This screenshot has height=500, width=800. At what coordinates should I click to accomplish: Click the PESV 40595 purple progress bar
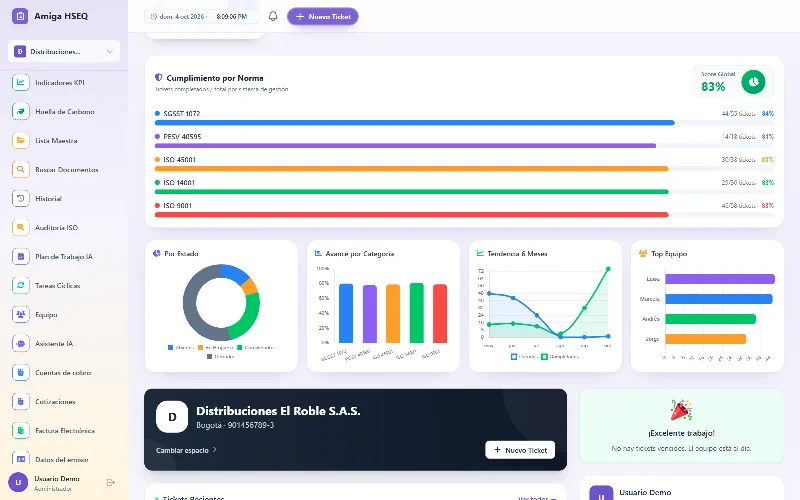coord(405,146)
